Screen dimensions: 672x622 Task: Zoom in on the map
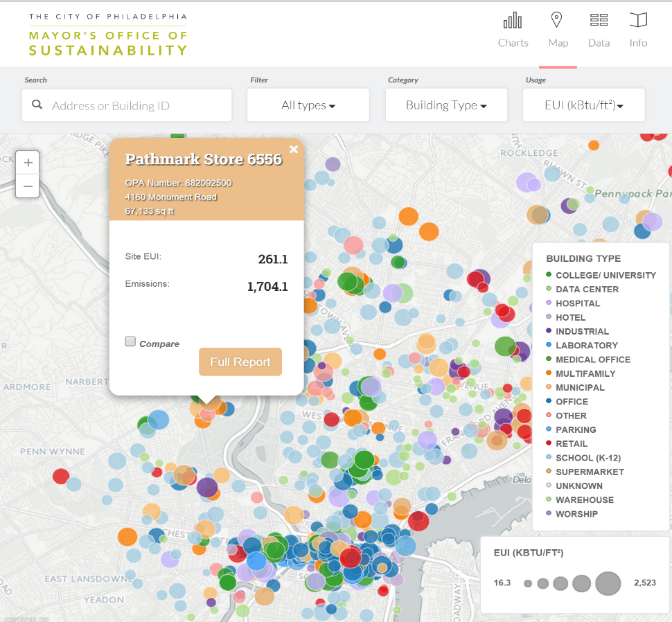pyautogui.click(x=28, y=163)
